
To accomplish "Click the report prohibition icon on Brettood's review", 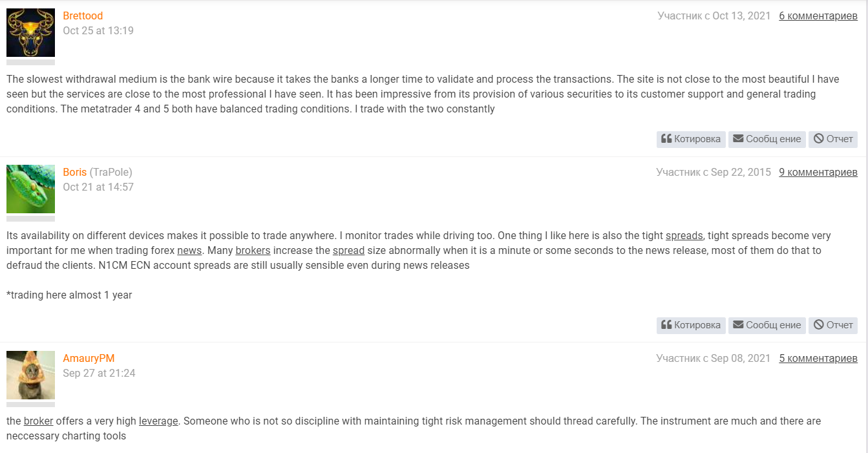I will (820, 139).
